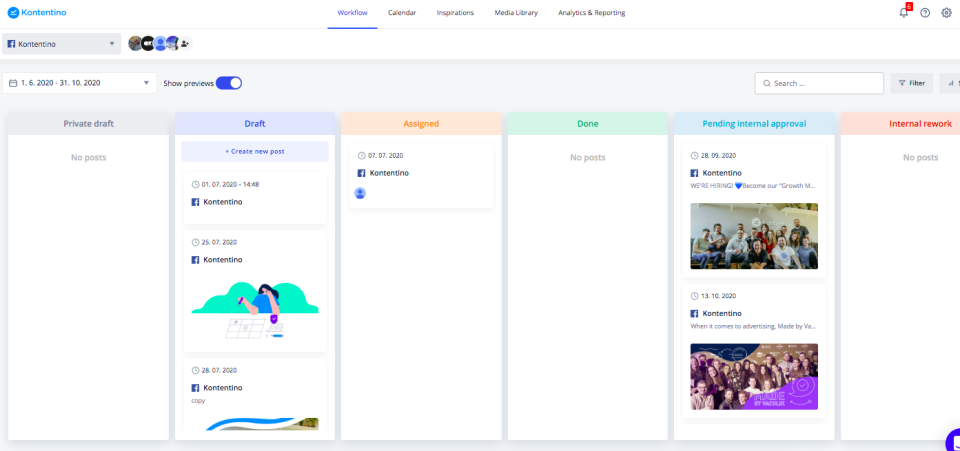Viewport: 960px width, 451px height.
Task: Click the 13. 10. 2020 date text
Action: point(719,296)
